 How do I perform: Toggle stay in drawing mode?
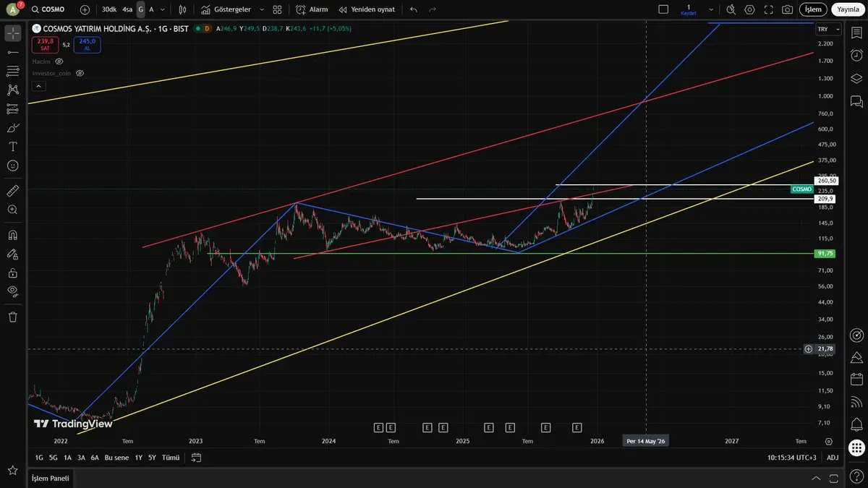pos(12,254)
